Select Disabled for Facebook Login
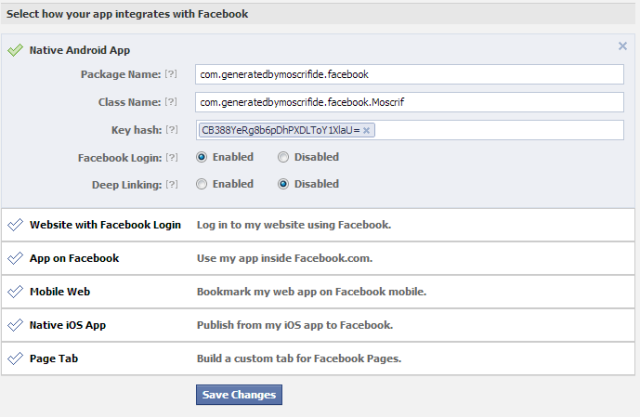640x417 pixels. tap(283, 157)
